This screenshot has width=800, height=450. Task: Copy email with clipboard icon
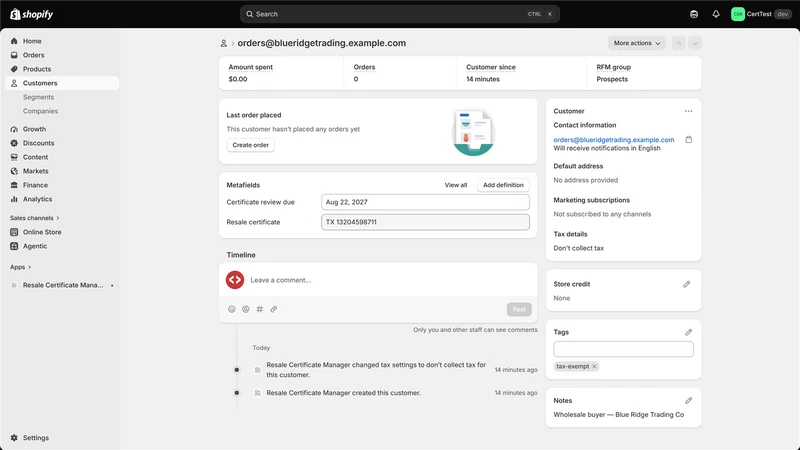pos(689,140)
